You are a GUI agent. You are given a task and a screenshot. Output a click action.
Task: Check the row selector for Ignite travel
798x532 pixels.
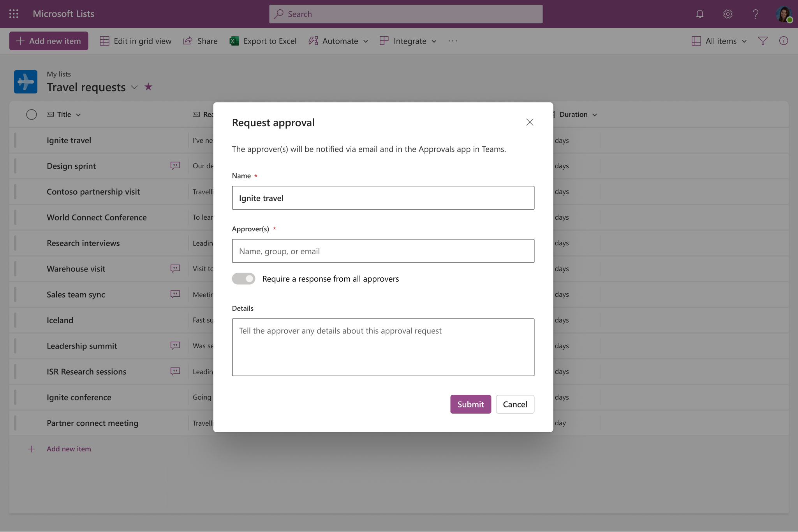pos(31,139)
